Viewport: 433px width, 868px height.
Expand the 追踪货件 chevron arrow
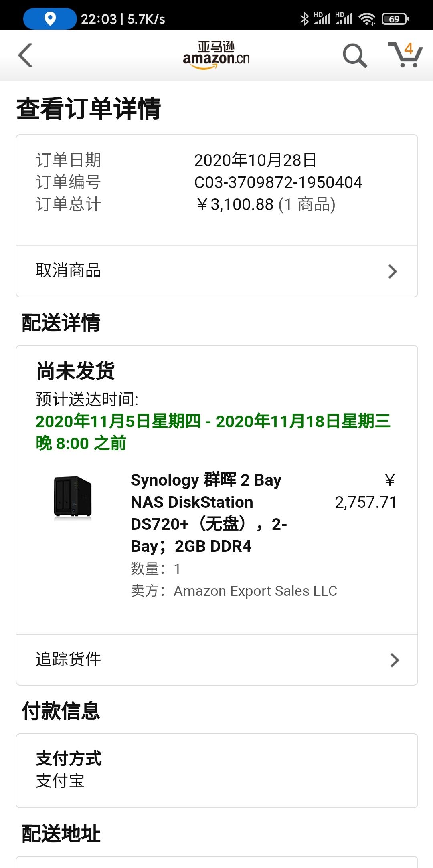click(x=395, y=660)
